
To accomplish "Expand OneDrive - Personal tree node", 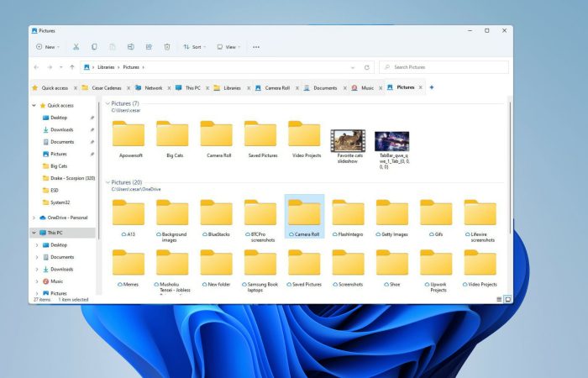I will 34,218.
